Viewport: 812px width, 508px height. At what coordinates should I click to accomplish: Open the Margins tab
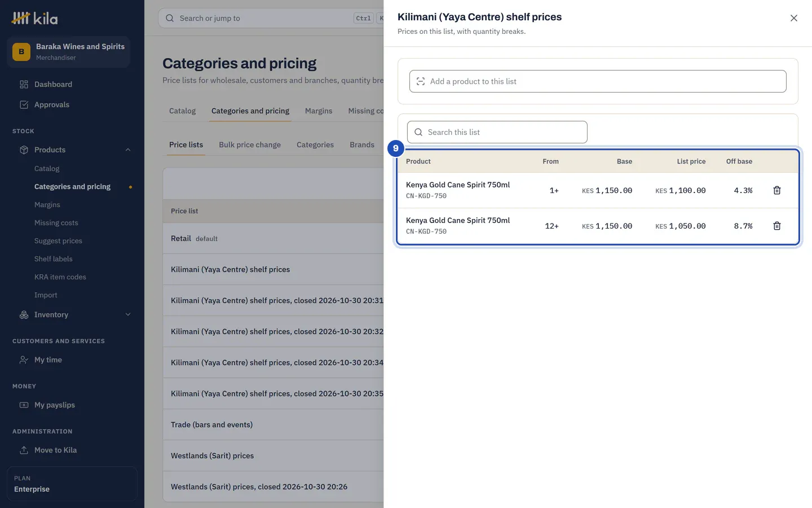tap(319, 111)
